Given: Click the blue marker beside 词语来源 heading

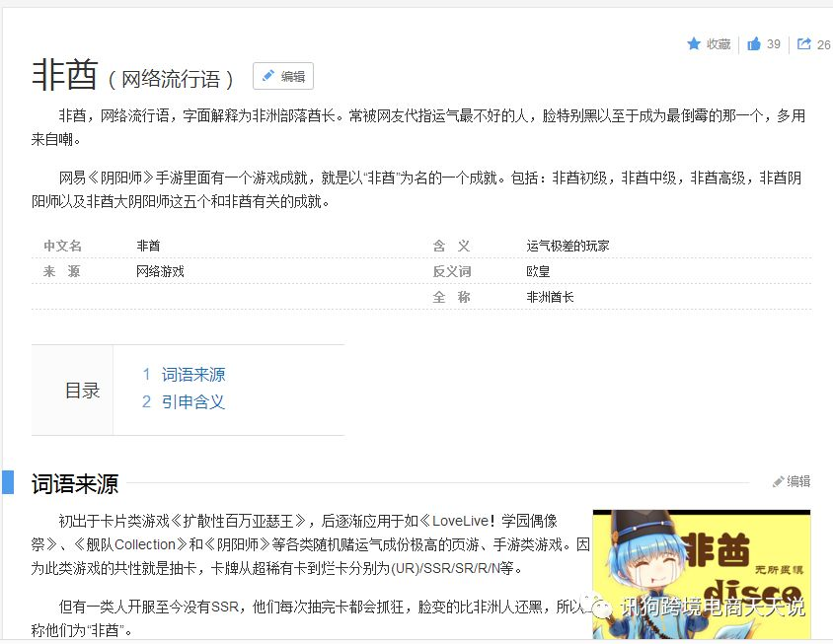Looking at the screenshot, I should click(x=8, y=482).
